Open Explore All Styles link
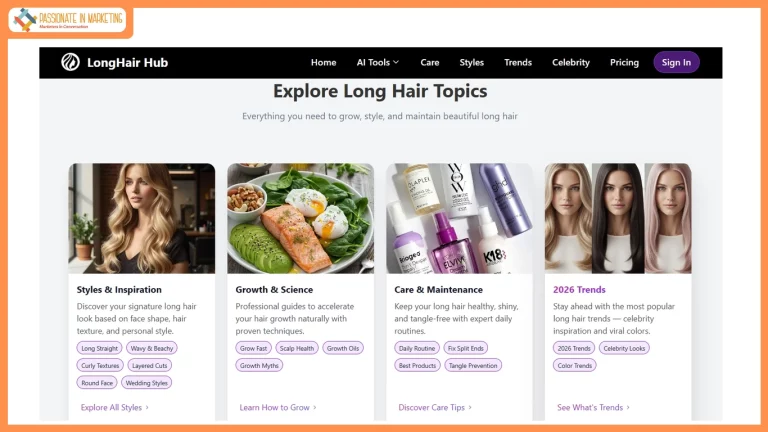This screenshot has height=432, width=768. [114, 407]
